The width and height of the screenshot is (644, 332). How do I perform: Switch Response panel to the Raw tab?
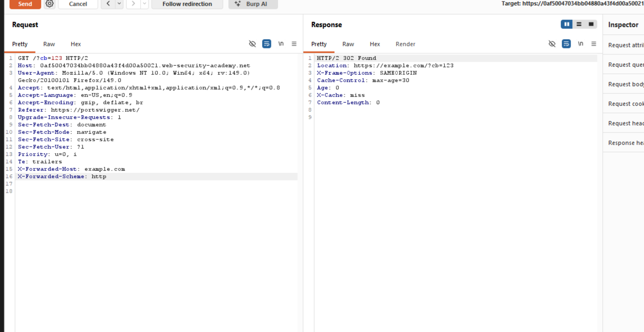(348, 44)
